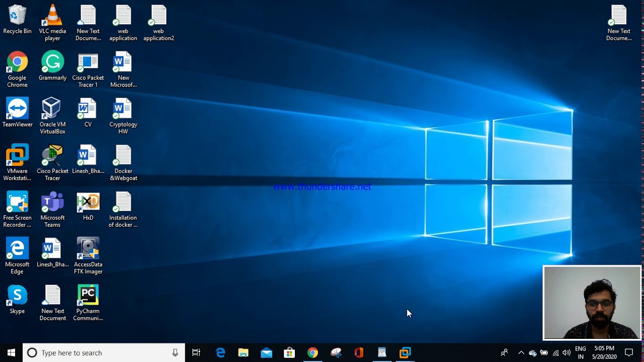The image size is (644, 362).
Task: Select the VLC media player shortcut
Action: coord(52,23)
